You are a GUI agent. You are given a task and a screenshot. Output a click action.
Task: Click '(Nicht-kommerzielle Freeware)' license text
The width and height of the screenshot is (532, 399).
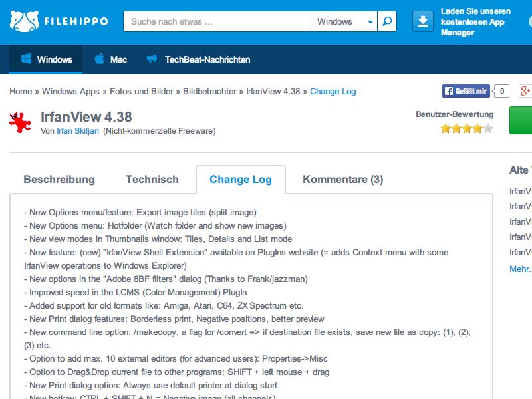[x=160, y=131]
